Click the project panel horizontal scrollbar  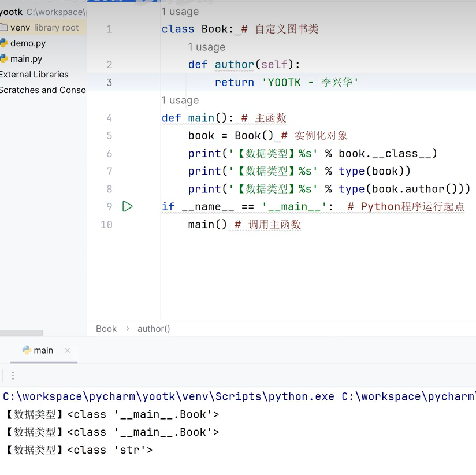[21, 333]
